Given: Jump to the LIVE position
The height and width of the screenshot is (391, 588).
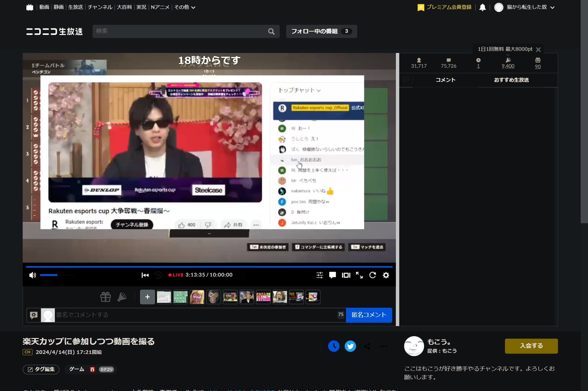Looking at the screenshot, I should click(x=176, y=275).
